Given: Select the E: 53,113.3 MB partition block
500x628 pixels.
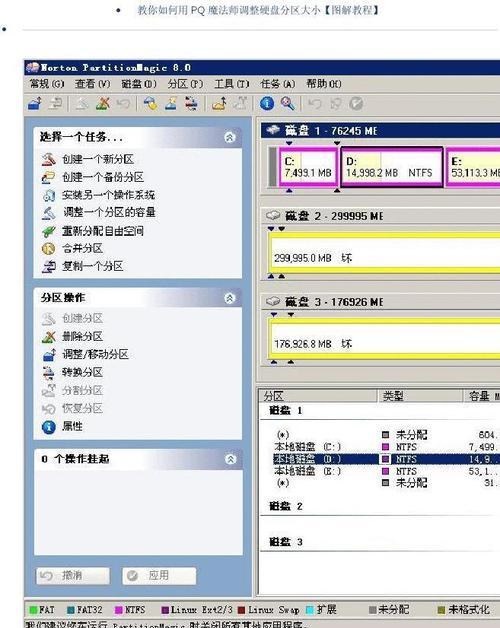Looking at the screenshot, I should point(474,167).
